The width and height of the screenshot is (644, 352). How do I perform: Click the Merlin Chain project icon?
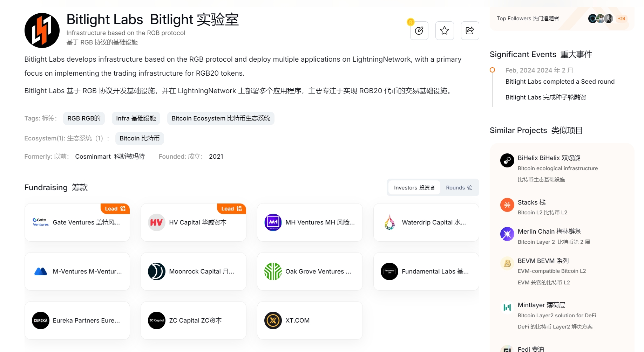tap(507, 234)
